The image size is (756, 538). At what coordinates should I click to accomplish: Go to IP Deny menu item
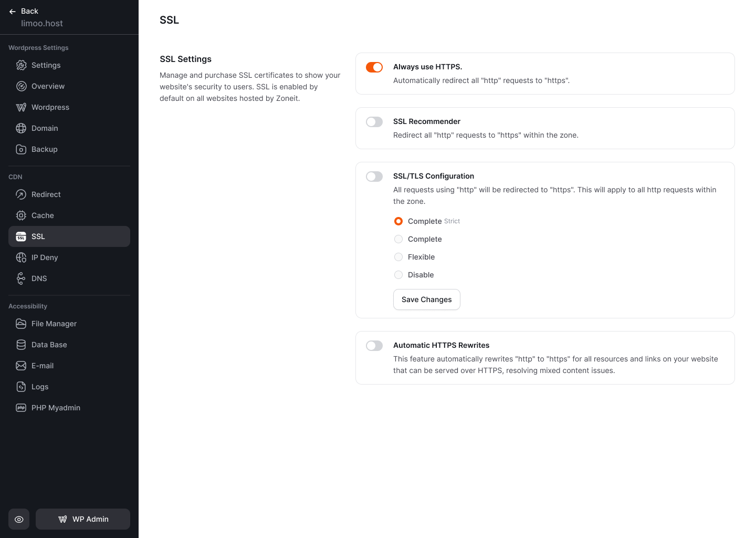pos(69,257)
